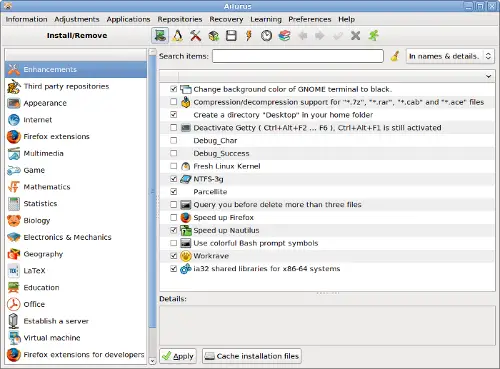This screenshot has height=369, width=500.
Task: Toggle ia32 shared libraries checkbox
Action: click(x=173, y=268)
